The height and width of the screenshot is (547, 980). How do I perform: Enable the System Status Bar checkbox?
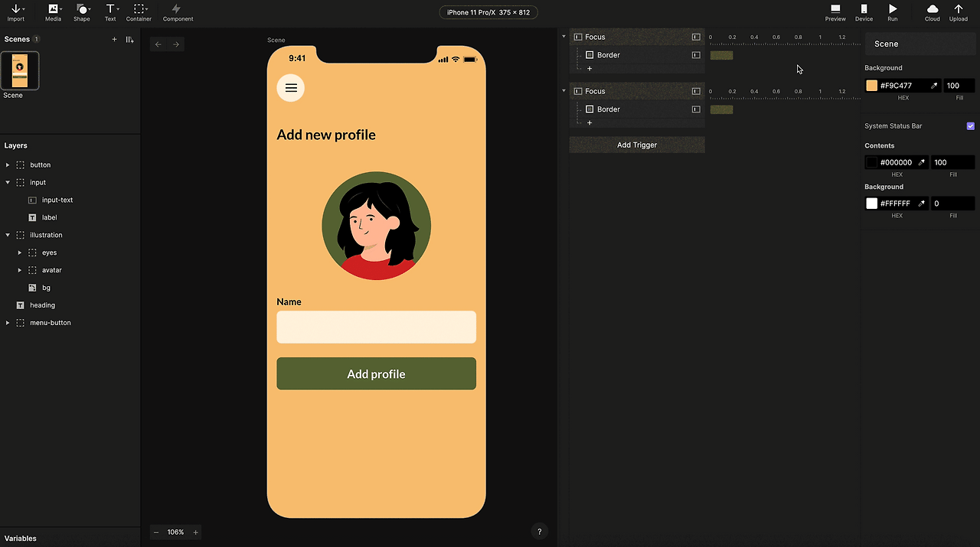coord(971,125)
